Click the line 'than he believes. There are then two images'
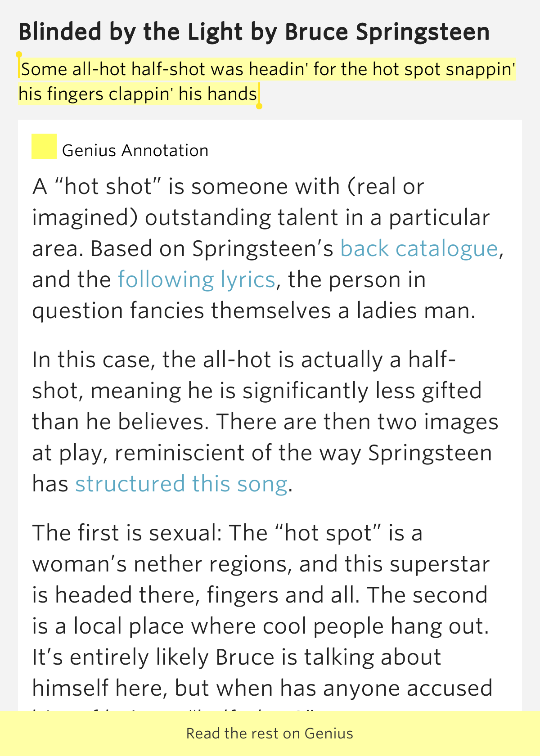The width and height of the screenshot is (540, 756). (x=265, y=422)
